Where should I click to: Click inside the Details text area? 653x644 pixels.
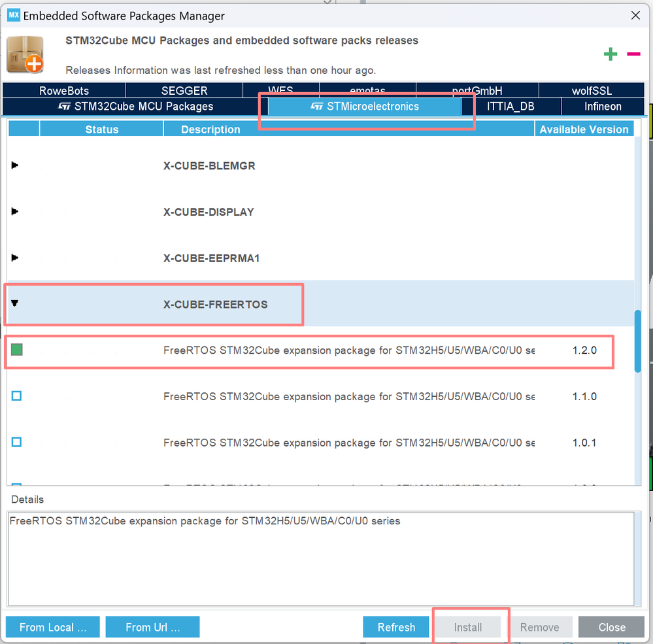321,558
